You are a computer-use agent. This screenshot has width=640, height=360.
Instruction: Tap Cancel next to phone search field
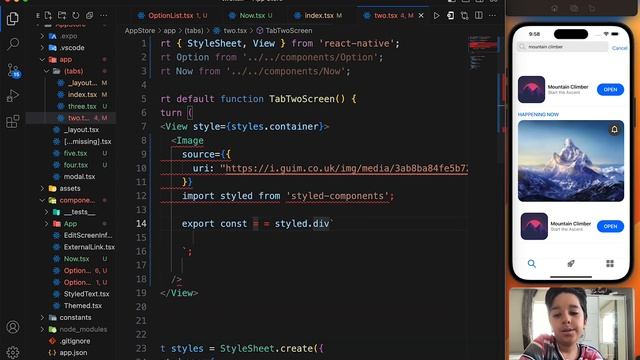pos(620,48)
